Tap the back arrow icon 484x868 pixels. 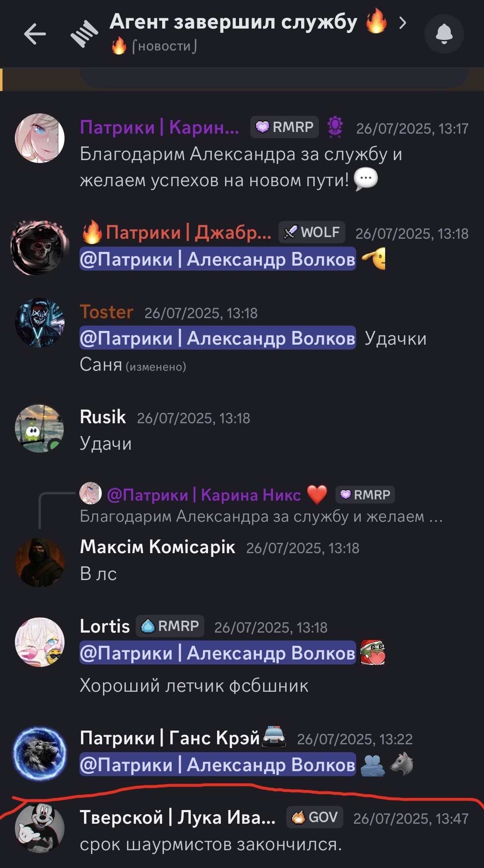tap(35, 34)
